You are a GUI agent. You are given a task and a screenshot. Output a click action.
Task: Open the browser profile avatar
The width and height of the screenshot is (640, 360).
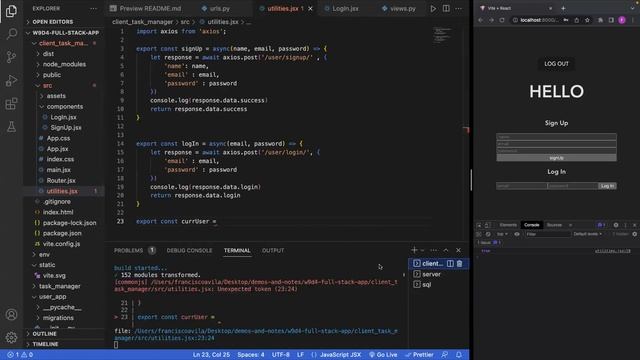622,20
